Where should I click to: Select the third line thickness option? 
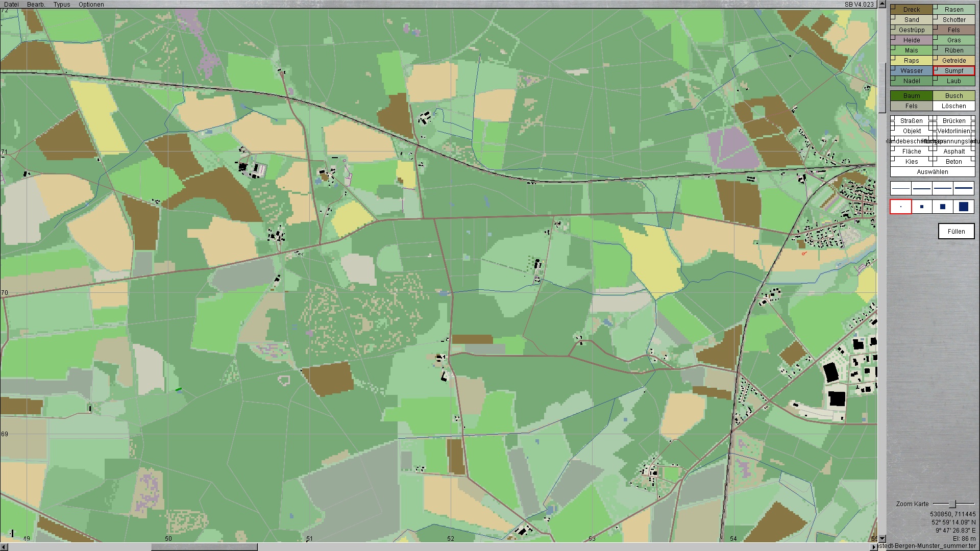click(943, 189)
